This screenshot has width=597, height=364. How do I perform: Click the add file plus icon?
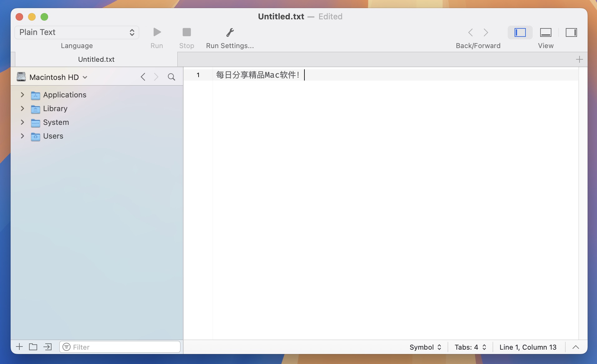point(19,347)
